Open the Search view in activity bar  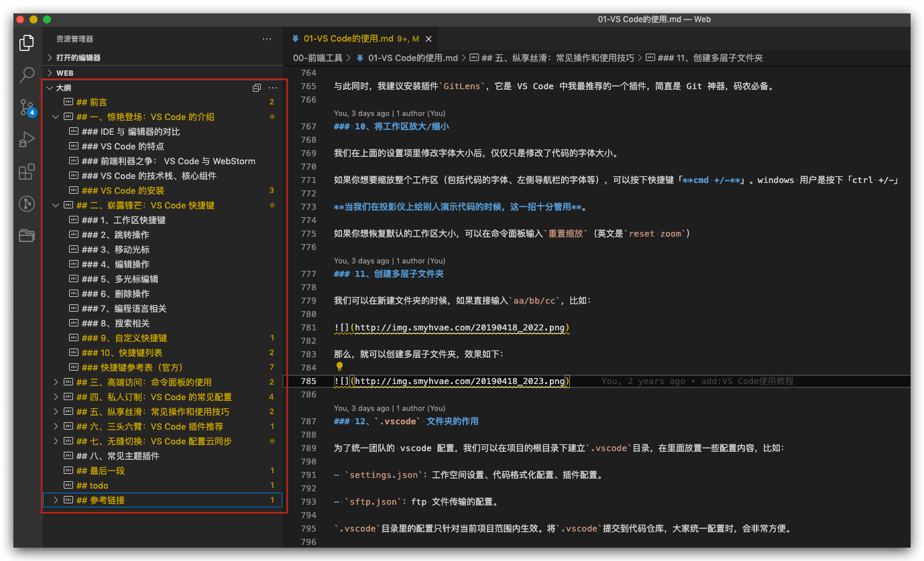pyautogui.click(x=27, y=74)
